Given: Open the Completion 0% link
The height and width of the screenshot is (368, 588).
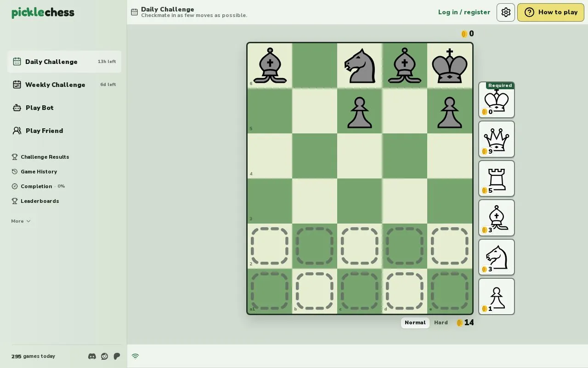Looking at the screenshot, I should [x=38, y=186].
